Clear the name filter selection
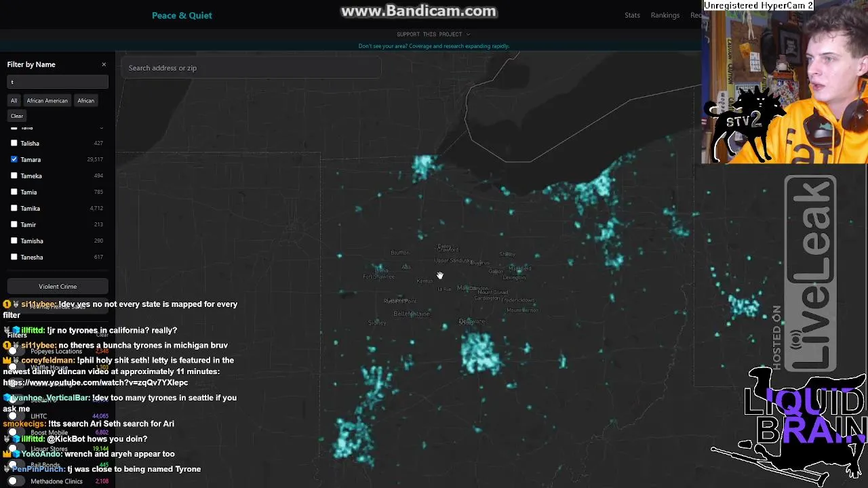This screenshot has height=488, width=868. 17,116
